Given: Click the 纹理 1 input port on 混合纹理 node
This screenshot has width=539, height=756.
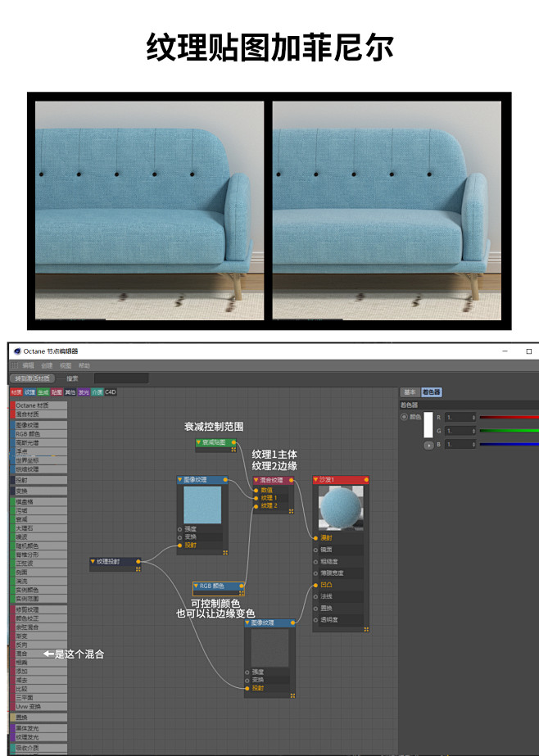Looking at the screenshot, I should pos(256,498).
